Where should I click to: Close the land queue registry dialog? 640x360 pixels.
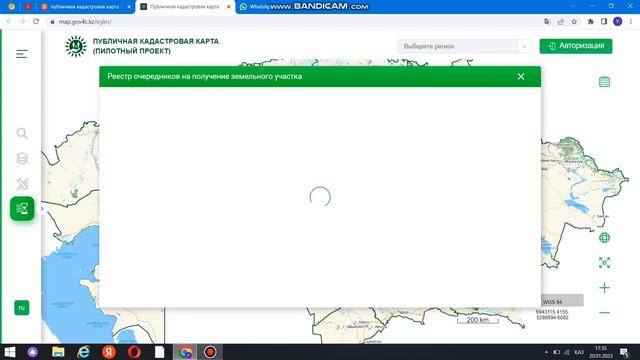[521, 77]
